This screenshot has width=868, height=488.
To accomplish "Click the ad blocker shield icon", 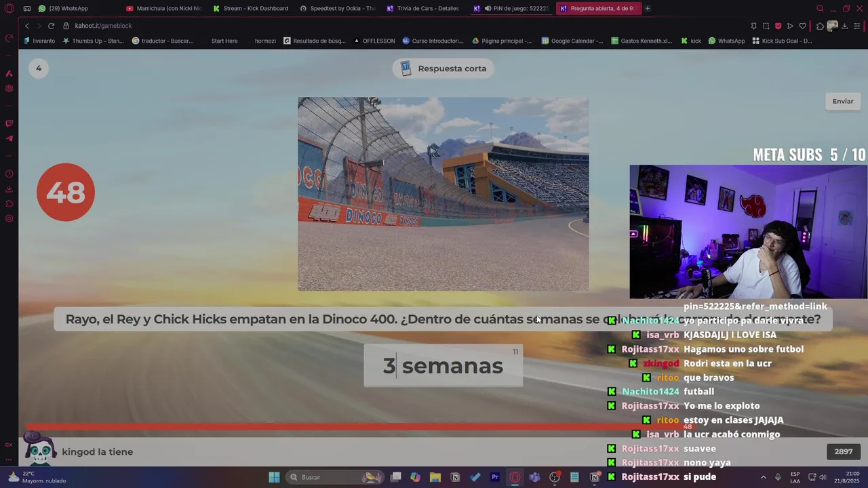I will (778, 26).
